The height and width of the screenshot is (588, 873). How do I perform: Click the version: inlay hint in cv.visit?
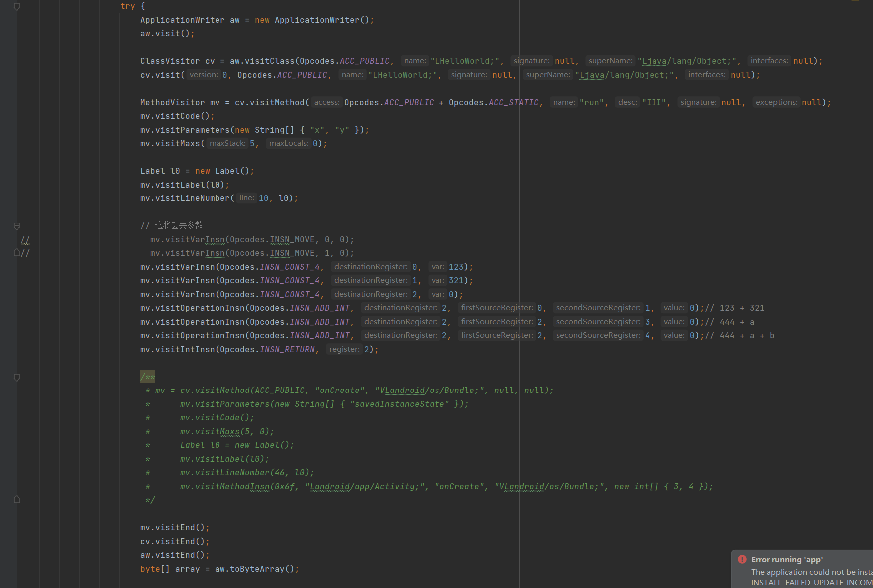[x=204, y=75]
